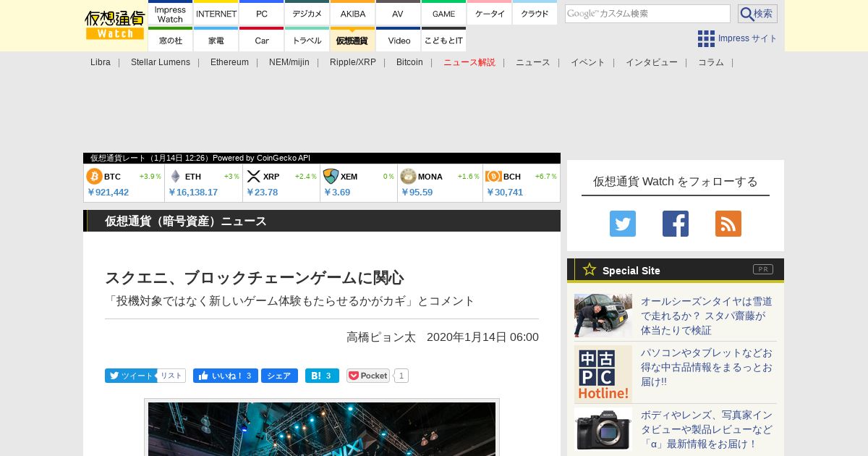The image size is (868, 456).
Task: Open the イベント section link
Action: pyautogui.click(x=588, y=62)
